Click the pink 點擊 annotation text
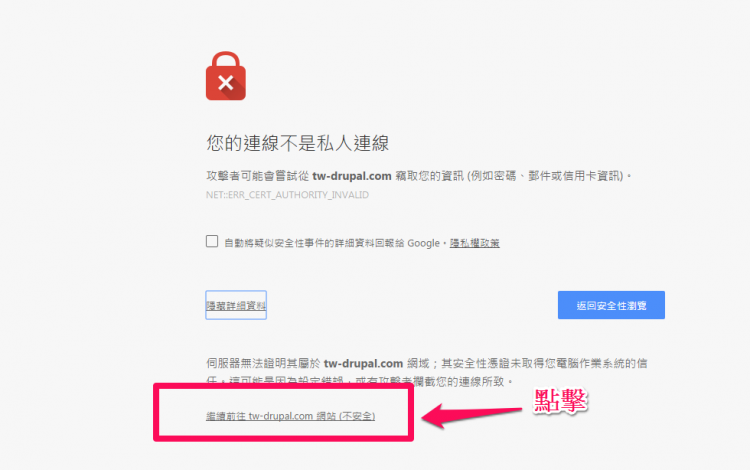 (560, 401)
